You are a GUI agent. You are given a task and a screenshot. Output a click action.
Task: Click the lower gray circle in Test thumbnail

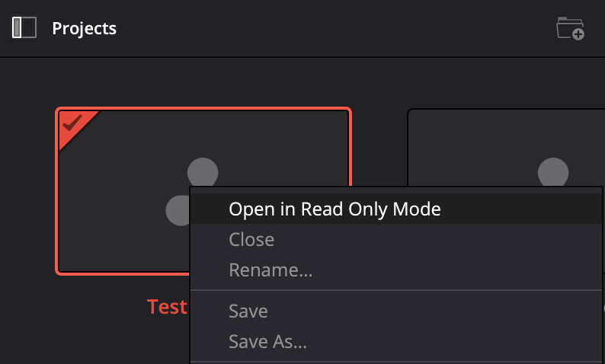(178, 210)
